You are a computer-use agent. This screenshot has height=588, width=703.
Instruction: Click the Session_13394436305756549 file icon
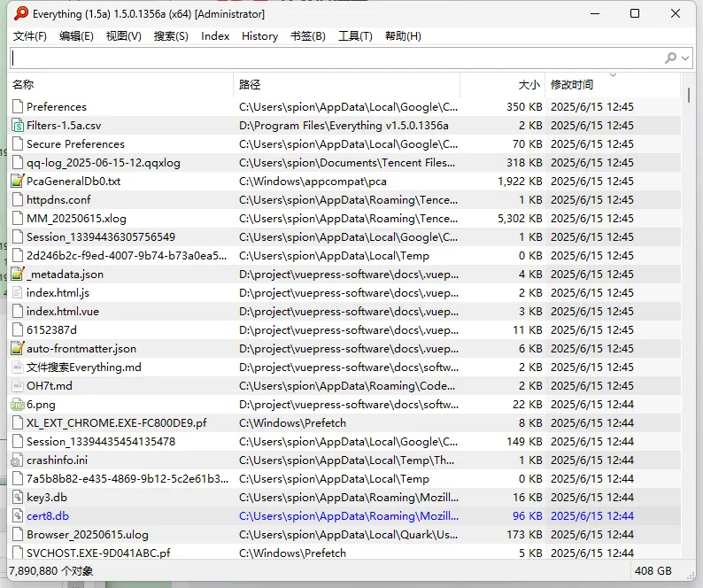coord(18,236)
